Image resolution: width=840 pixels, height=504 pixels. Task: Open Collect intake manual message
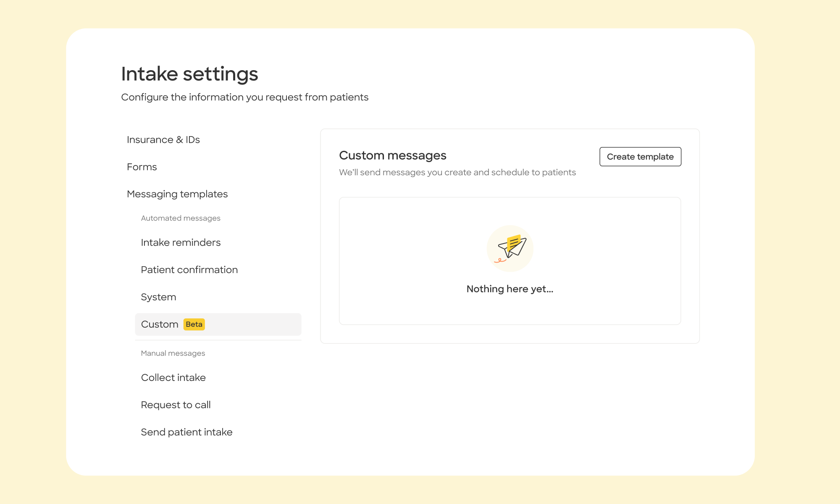(x=173, y=378)
